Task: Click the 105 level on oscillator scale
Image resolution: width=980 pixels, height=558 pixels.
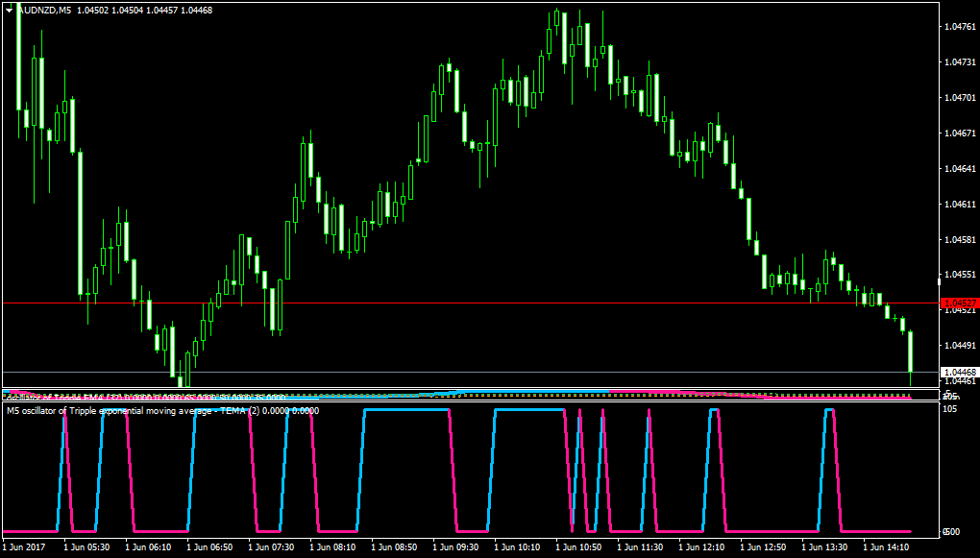Action: pyautogui.click(x=950, y=409)
